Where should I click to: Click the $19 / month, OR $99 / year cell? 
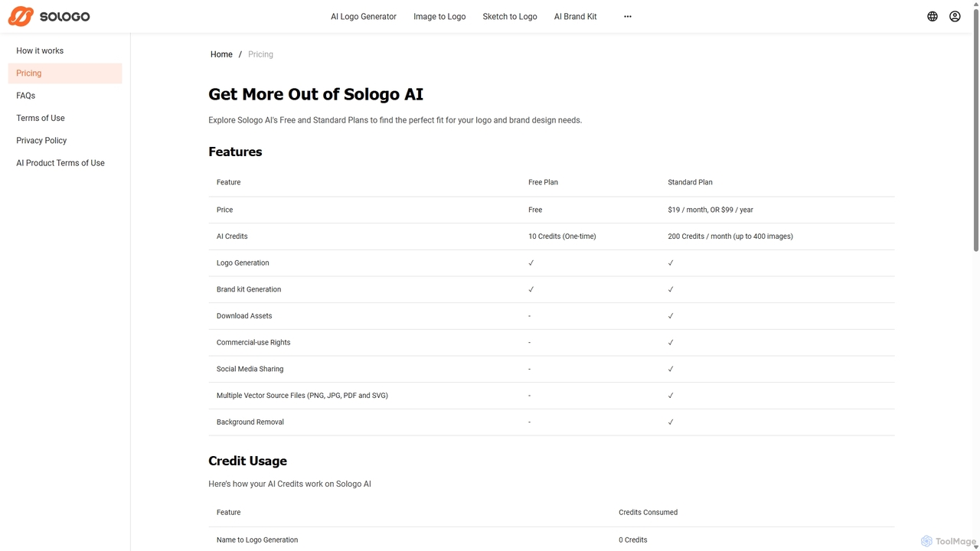click(x=710, y=210)
